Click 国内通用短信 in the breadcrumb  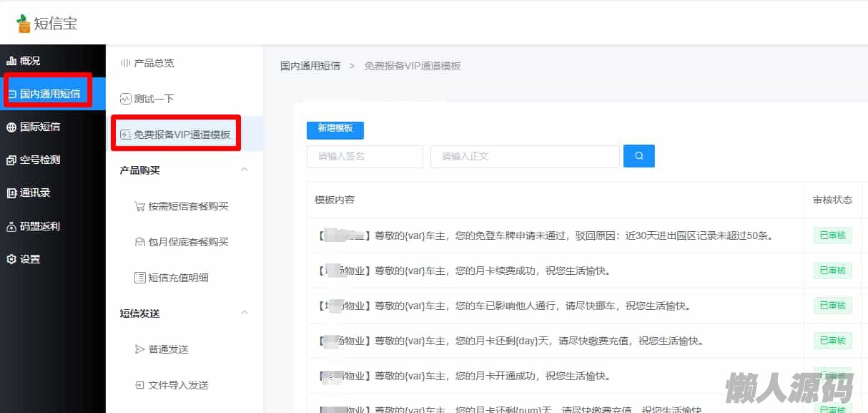click(310, 66)
